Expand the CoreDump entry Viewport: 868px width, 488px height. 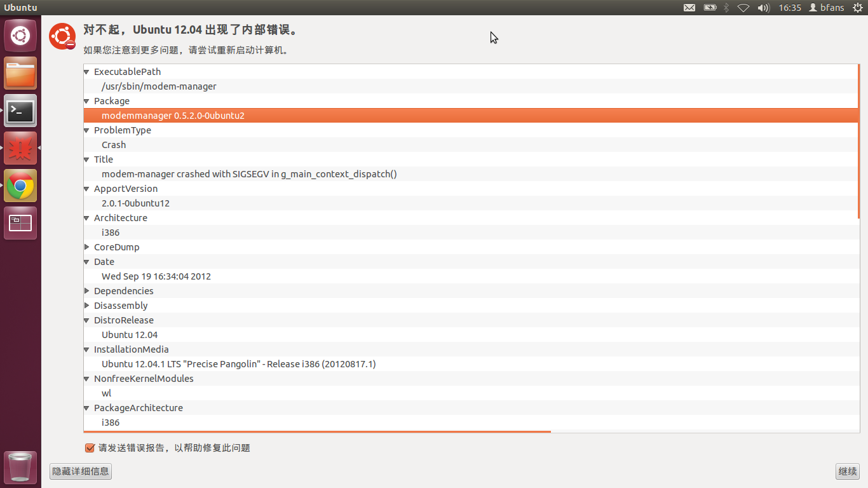pyautogui.click(x=87, y=247)
